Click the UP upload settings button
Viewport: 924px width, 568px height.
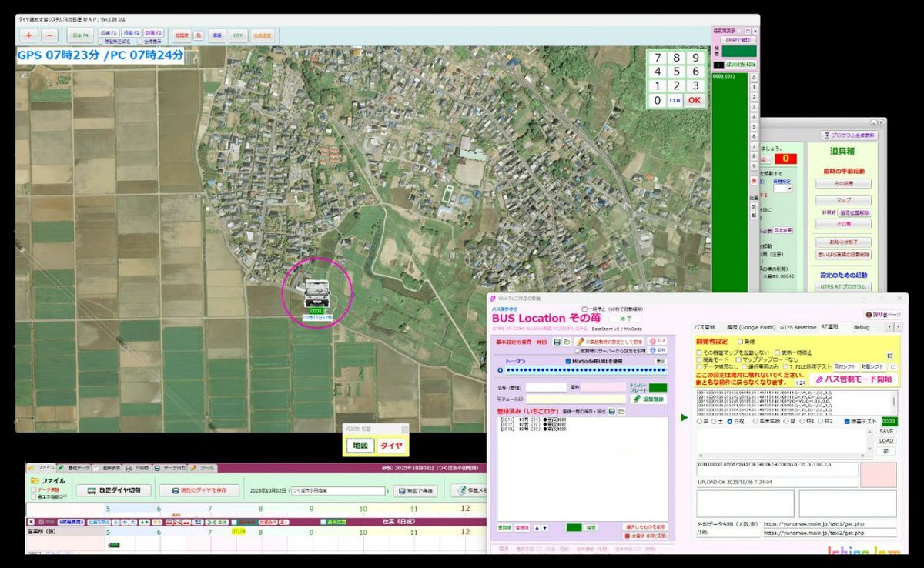658,341
